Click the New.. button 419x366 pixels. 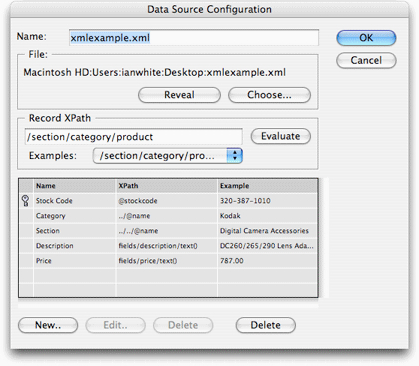point(48,325)
